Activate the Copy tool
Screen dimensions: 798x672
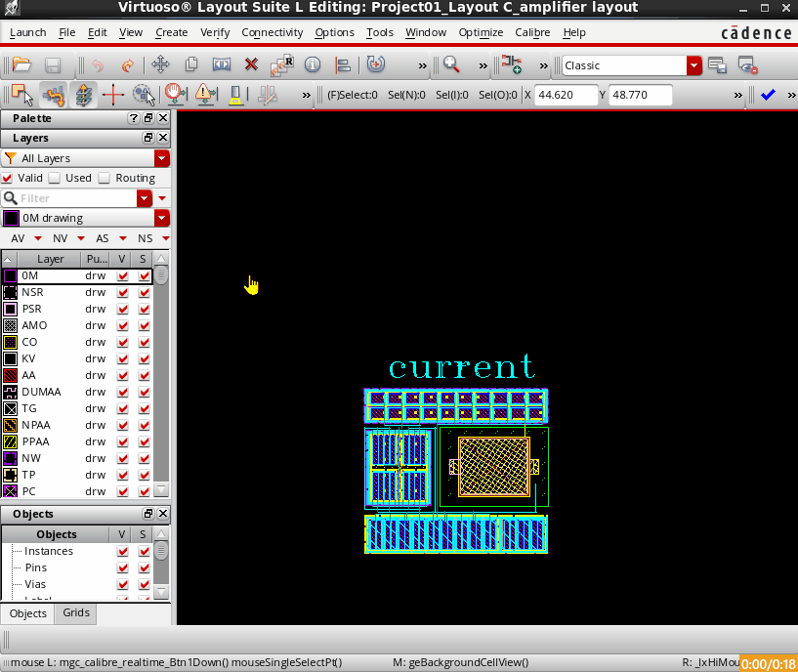[x=191, y=64]
